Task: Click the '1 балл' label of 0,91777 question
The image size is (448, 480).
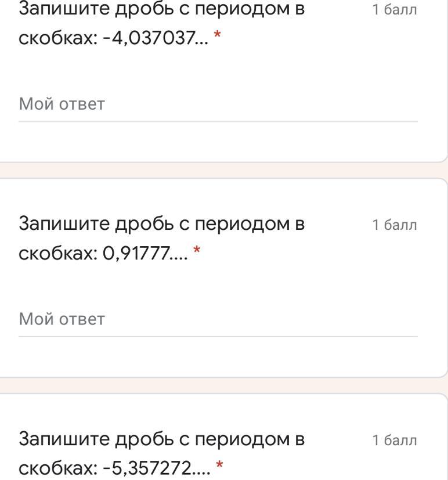Action: (395, 225)
